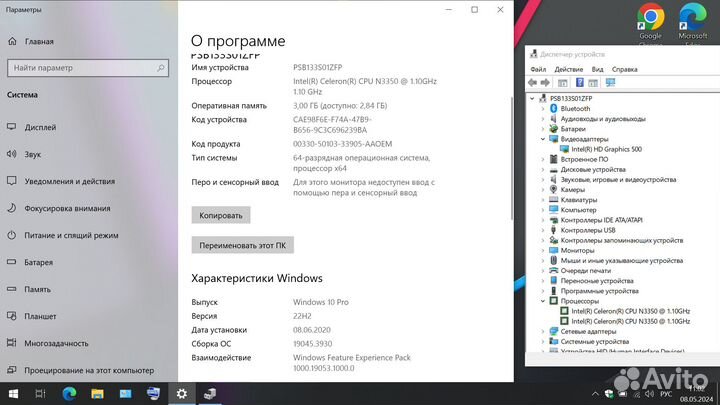Click Переименовать этот ПК button
Viewport: 720px width, 405px height.
(241, 245)
